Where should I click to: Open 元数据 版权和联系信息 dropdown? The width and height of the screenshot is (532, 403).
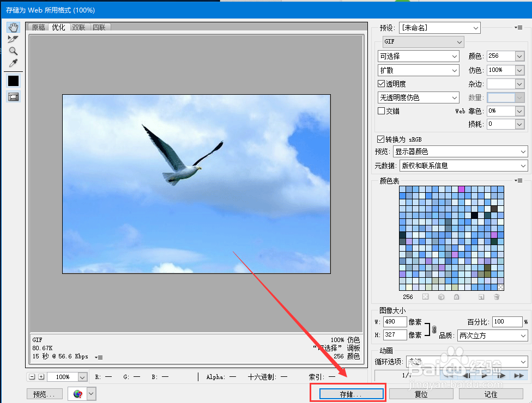point(464,166)
